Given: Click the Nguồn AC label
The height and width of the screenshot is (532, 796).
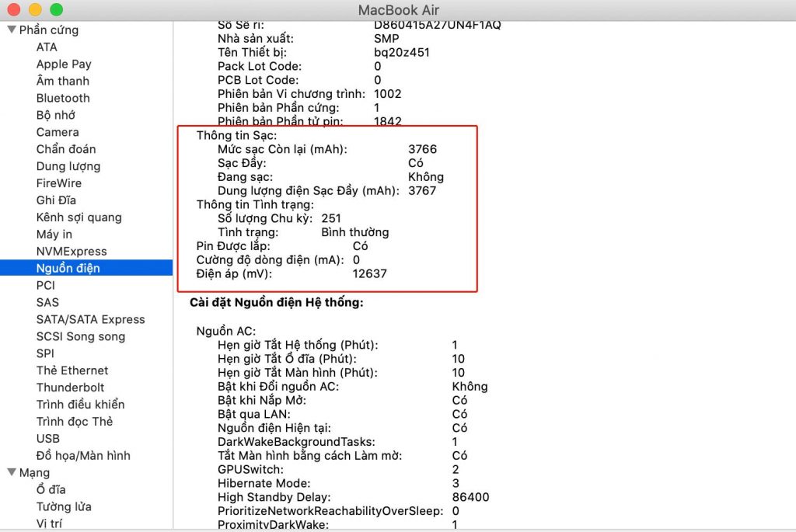Looking at the screenshot, I should pos(226,331).
